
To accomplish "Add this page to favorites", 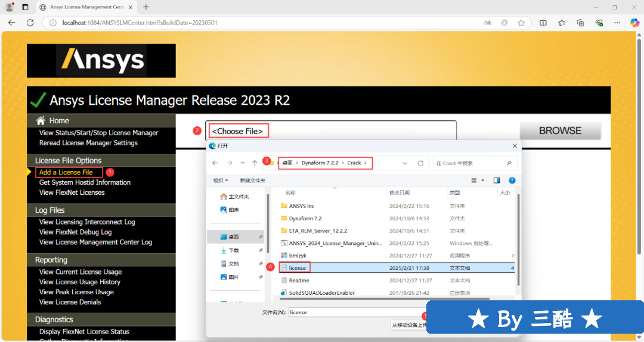I will pos(521,23).
